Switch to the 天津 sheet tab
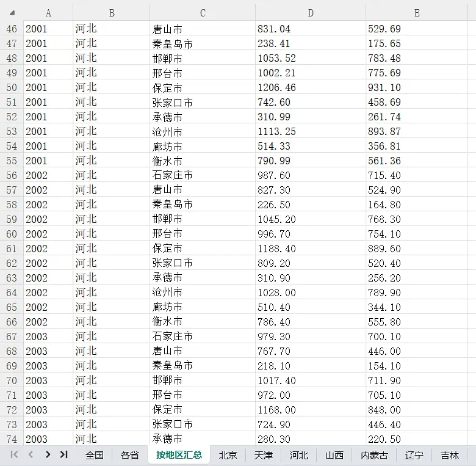The width and height of the screenshot is (476, 466). point(263,455)
